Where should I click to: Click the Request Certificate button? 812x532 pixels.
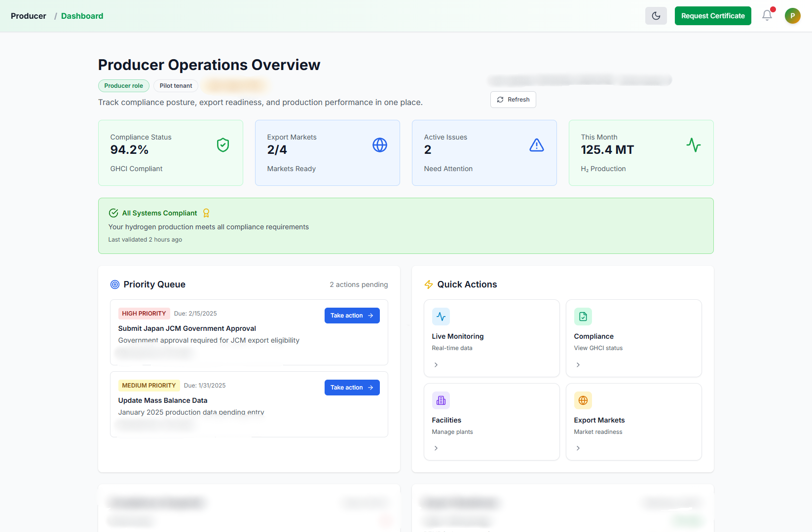pyautogui.click(x=712, y=15)
